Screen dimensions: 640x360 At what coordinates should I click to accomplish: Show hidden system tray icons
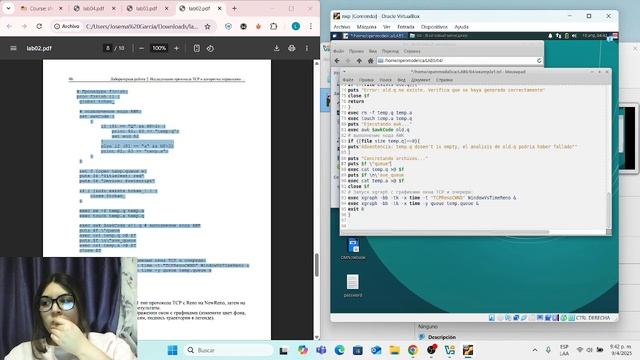535,350
